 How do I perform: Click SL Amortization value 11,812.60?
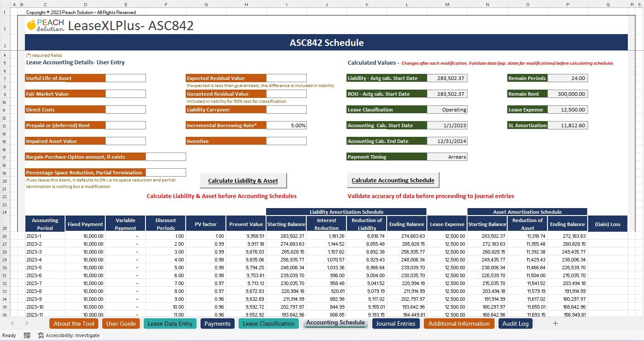tap(568, 125)
